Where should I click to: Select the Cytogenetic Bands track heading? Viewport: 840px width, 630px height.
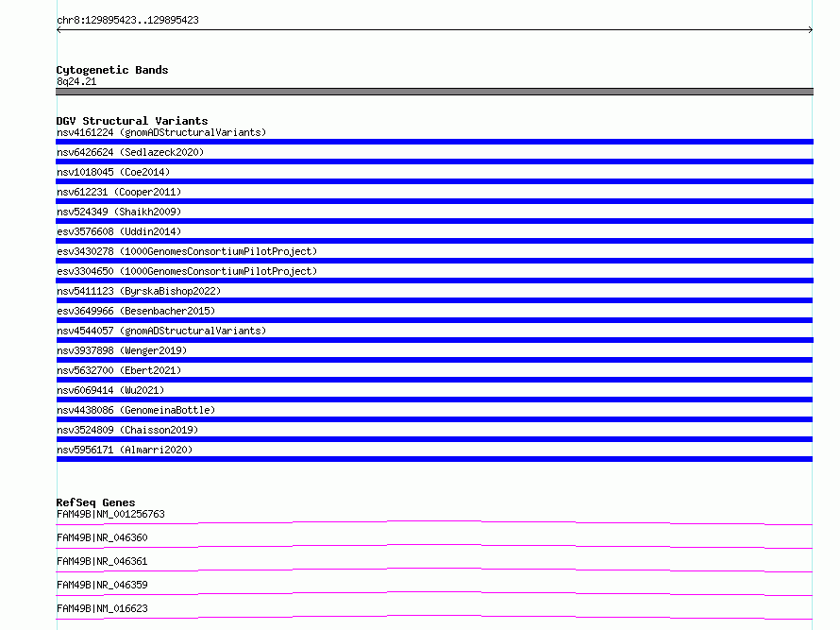[x=112, y=70]
